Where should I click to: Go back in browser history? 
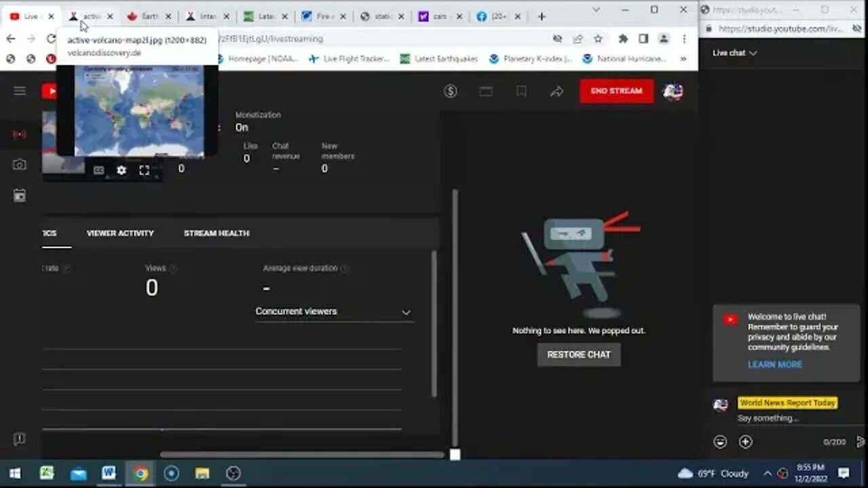(11, 39)
